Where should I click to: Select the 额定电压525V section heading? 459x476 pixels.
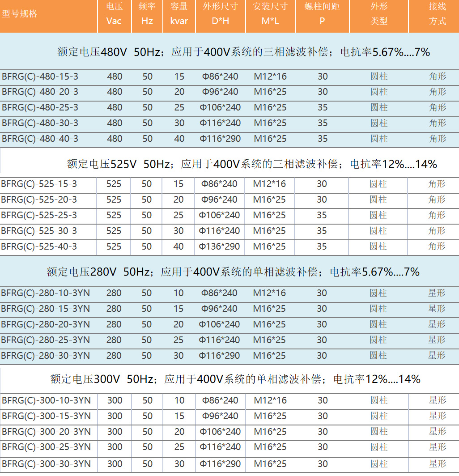pos(252,164)
